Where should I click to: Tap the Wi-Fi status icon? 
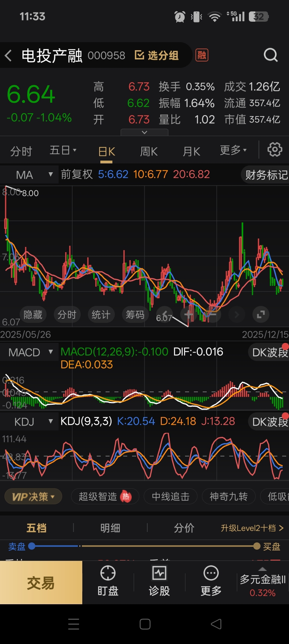pyautogui.click(x=215, y=17)
